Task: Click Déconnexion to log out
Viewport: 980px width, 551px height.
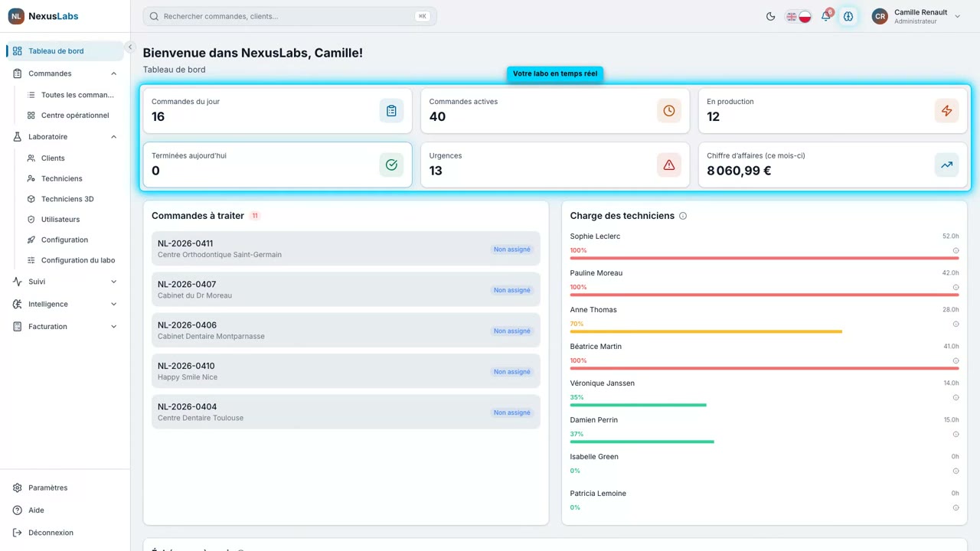Action: click(51, 533)
